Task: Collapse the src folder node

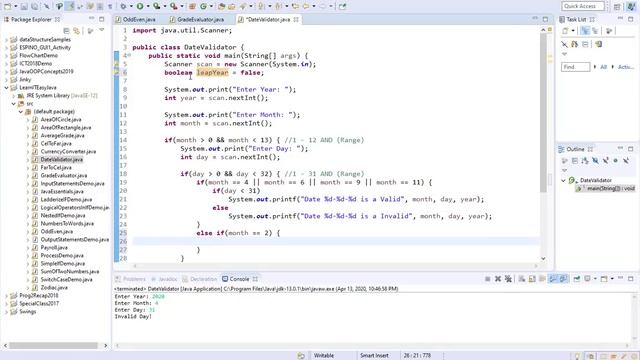Action: tap(14, 104)
